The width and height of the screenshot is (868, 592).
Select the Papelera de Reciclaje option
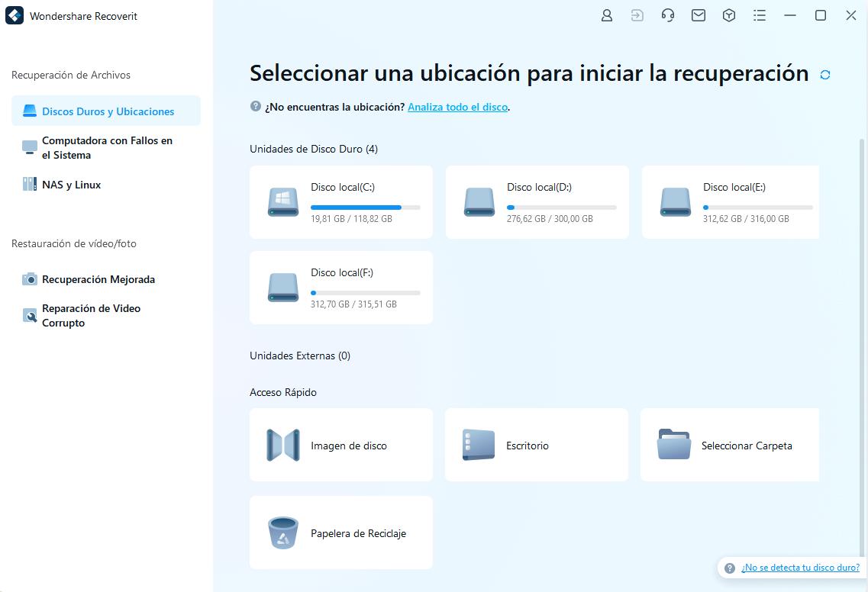[340, 532]
